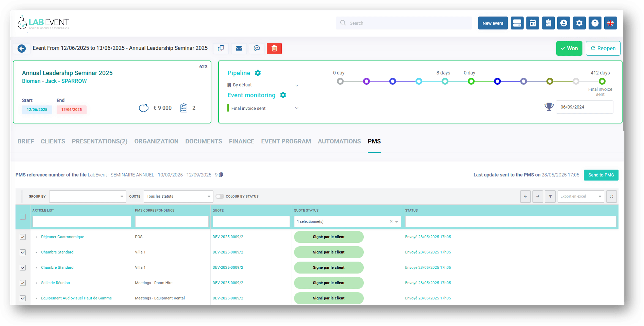This screenshot has width=644, height=326.
Task: Toggle Colour by status switch
Action: (220, 196)
